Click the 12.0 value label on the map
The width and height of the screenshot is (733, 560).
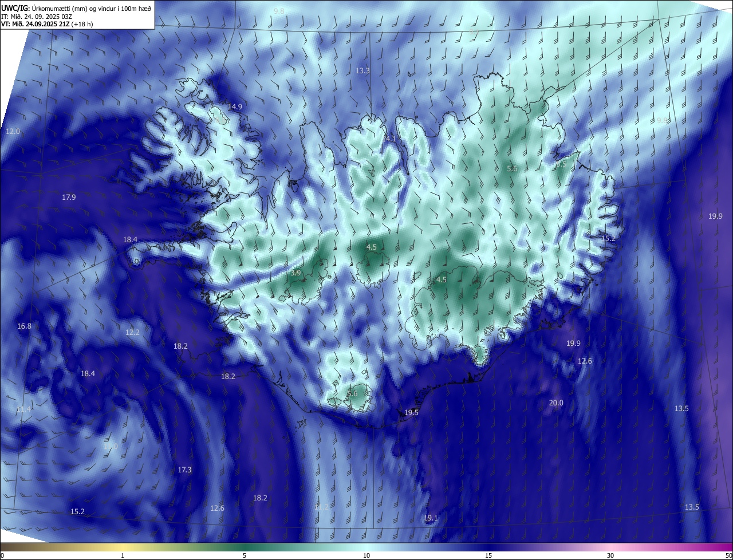point(13,132)
